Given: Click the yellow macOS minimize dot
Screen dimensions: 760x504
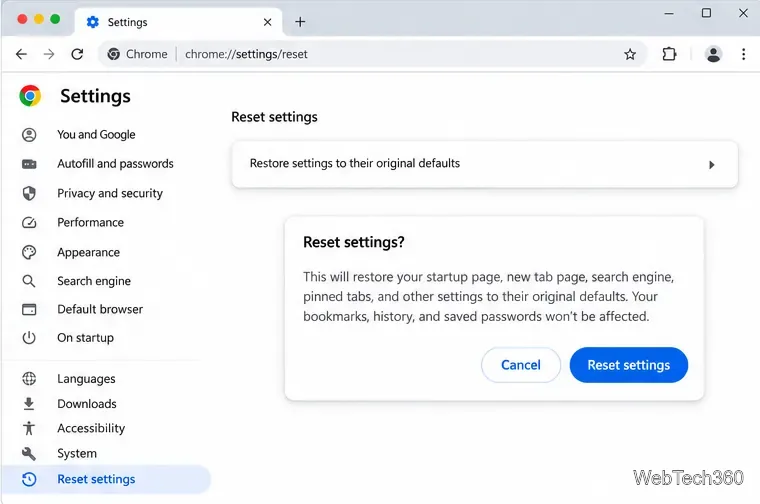Looking at the screenshot, I should 39,19.
